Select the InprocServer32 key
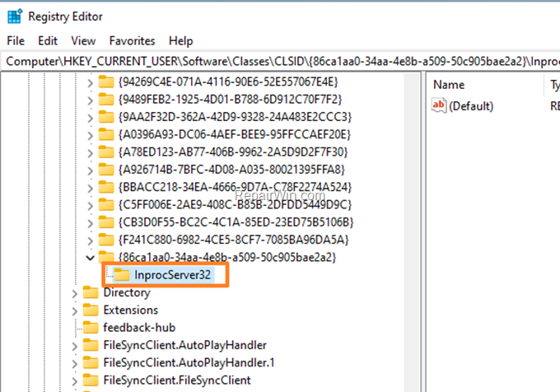 click(x=172, y=275)
